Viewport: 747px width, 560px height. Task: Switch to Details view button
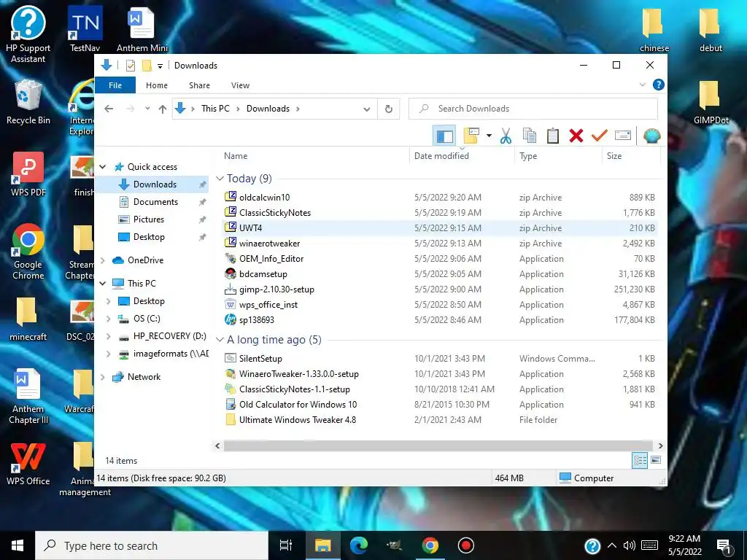coord(640,461)
